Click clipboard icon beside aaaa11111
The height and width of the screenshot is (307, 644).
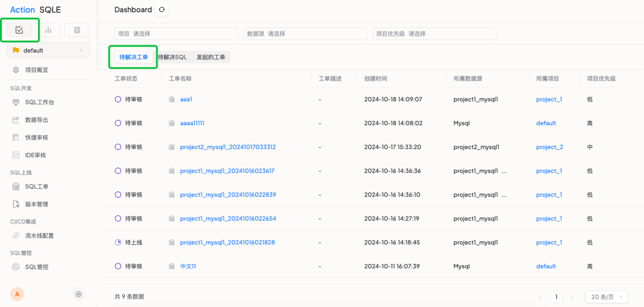[x=172, y=123]
